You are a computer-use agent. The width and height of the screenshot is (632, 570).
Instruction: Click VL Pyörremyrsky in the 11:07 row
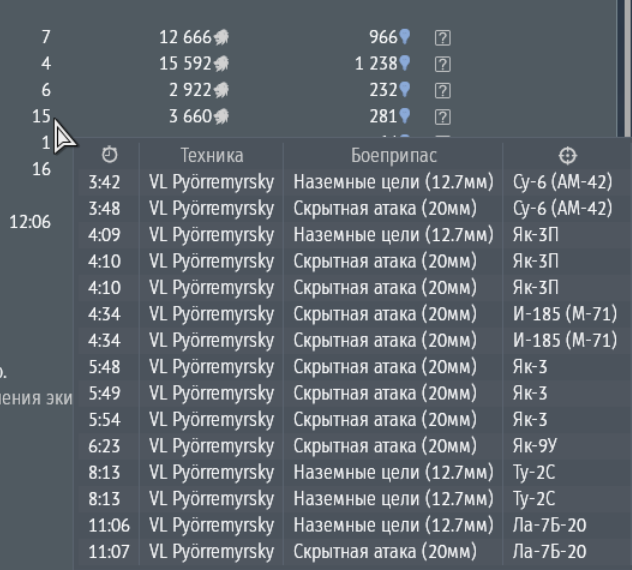pos(211,552)
